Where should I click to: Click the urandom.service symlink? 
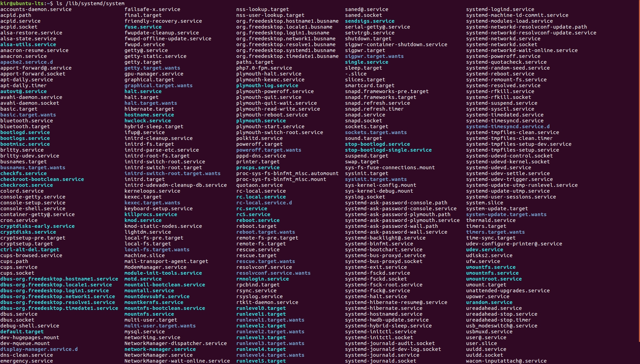[x=489, y=302]
